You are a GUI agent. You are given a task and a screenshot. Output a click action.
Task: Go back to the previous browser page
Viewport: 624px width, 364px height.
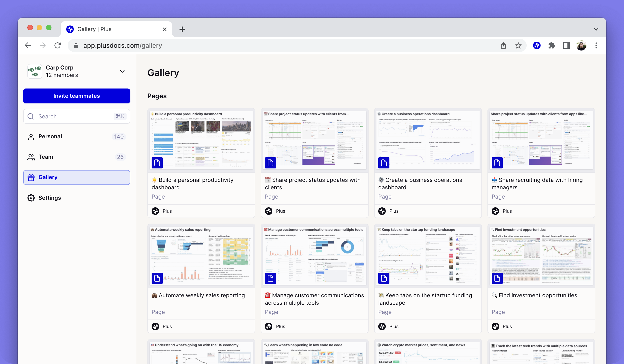(x=28, y=45)
